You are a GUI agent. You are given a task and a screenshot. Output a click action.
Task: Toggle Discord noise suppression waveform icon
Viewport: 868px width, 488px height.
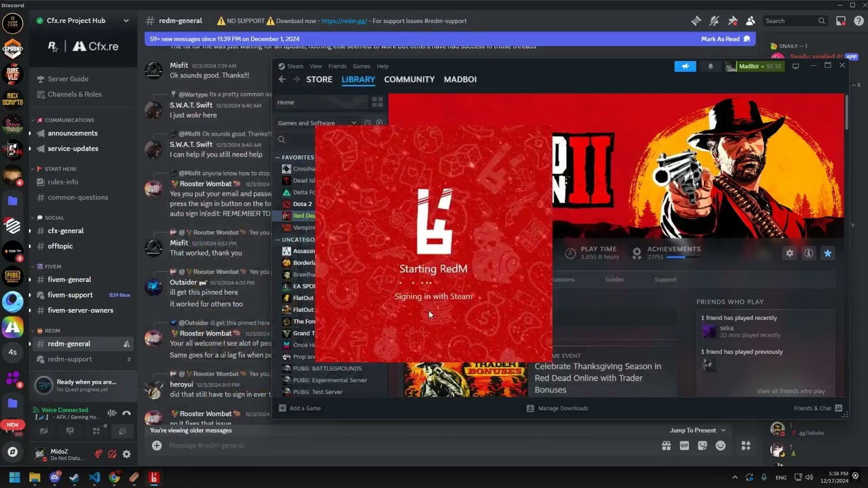(x=112, y=413)
